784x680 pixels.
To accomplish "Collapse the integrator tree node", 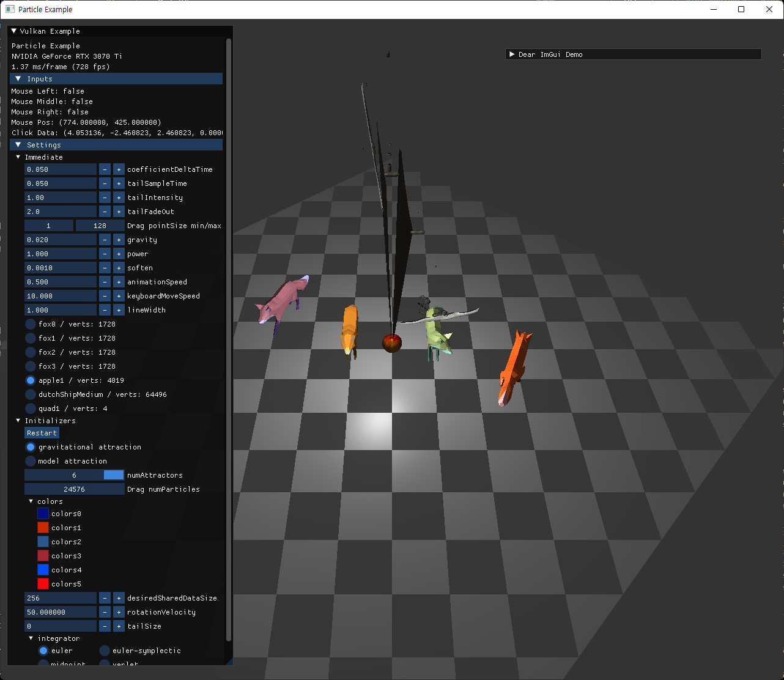I will pos(31,638).
